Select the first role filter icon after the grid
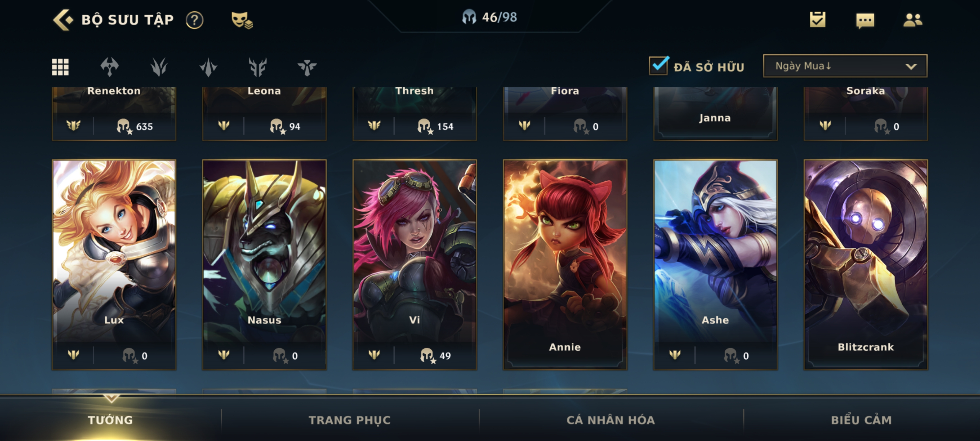The image size is (980, 441). pyautogui.click(x=110, y=67)
